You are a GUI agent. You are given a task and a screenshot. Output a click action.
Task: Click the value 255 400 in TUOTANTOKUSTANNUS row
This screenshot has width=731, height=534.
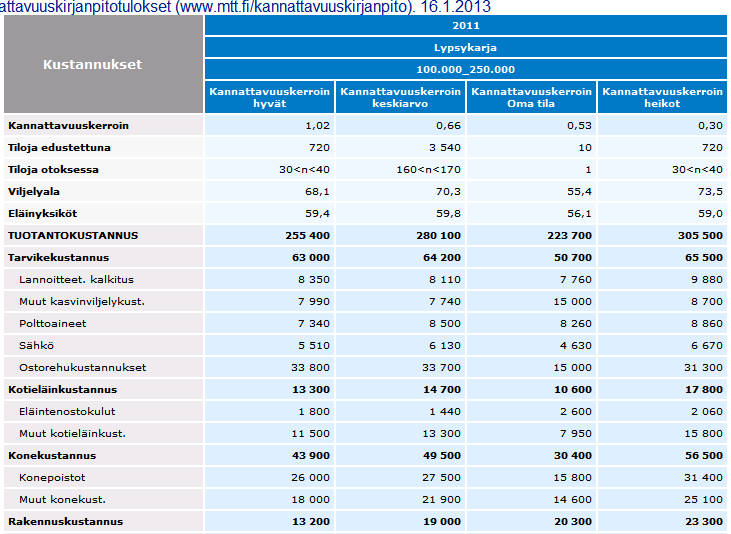(308, 236)
